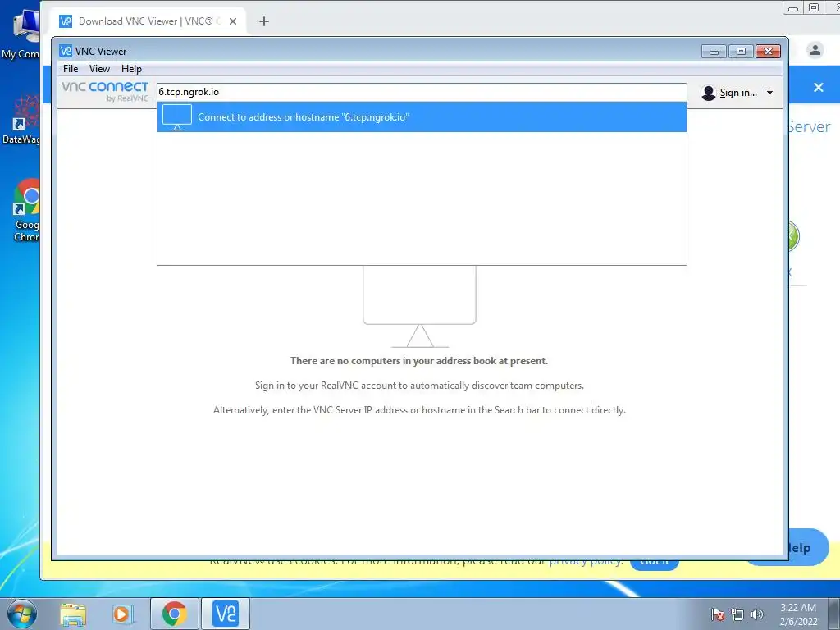Open Windows Media Player from the taskbar
Viewport: 840px width, 630px height.
click(122, 614)
